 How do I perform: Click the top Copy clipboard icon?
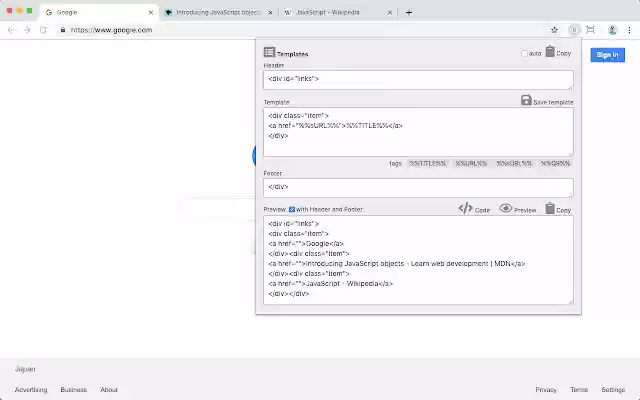click(550, 51)
